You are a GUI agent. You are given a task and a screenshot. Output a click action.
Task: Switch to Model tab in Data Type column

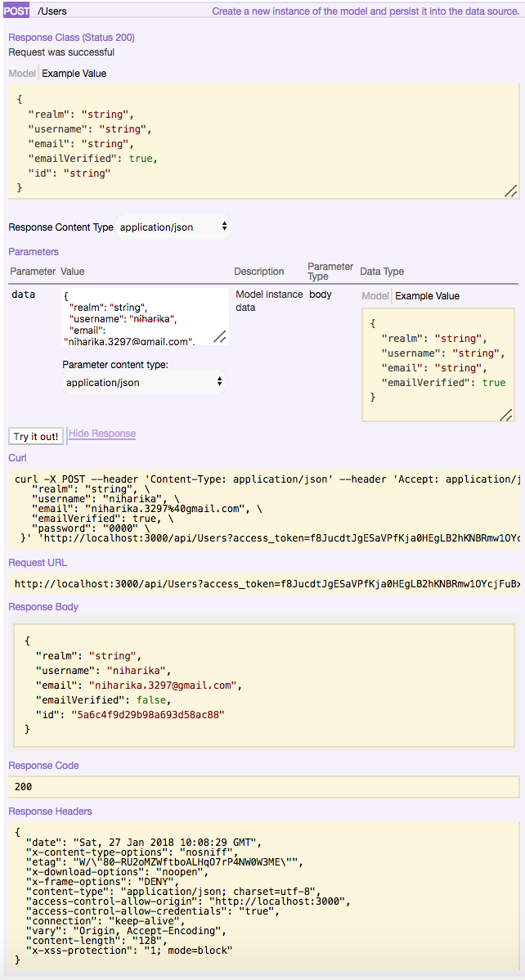pos(375,296)
